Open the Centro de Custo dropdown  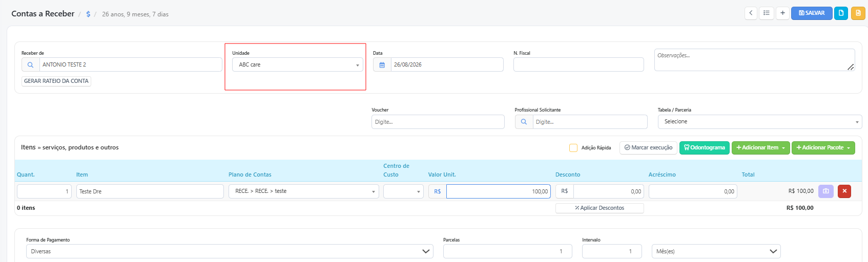click(x=403, y=191)
